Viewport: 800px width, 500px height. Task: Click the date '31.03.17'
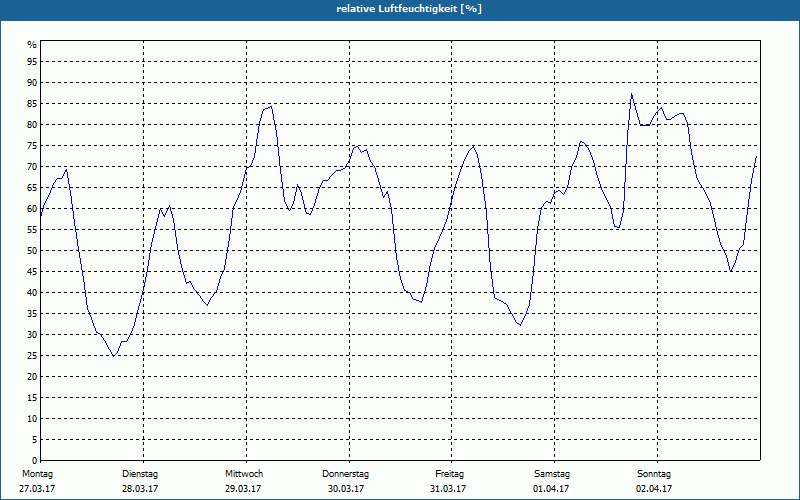[448, 489]
